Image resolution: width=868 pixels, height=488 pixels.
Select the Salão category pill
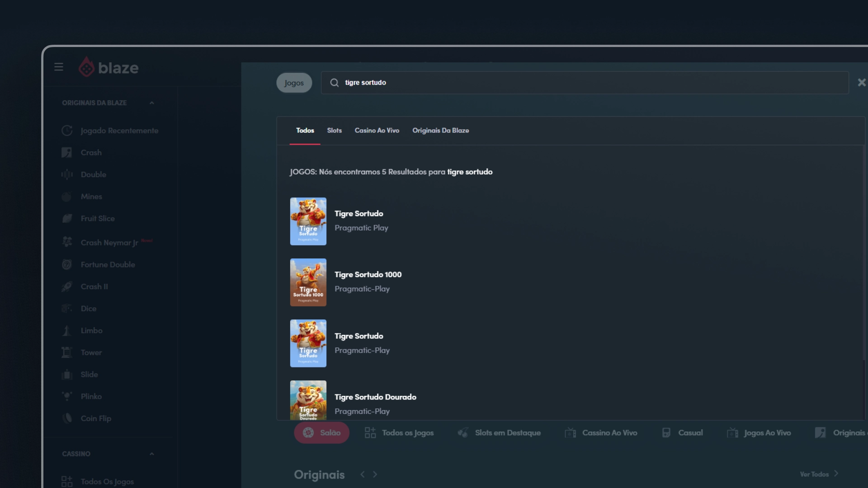322,433
